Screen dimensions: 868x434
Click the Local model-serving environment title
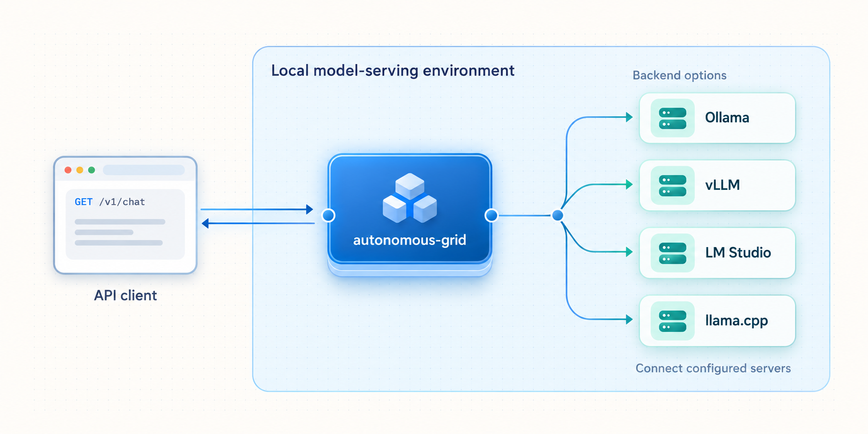tap(393, 71)
